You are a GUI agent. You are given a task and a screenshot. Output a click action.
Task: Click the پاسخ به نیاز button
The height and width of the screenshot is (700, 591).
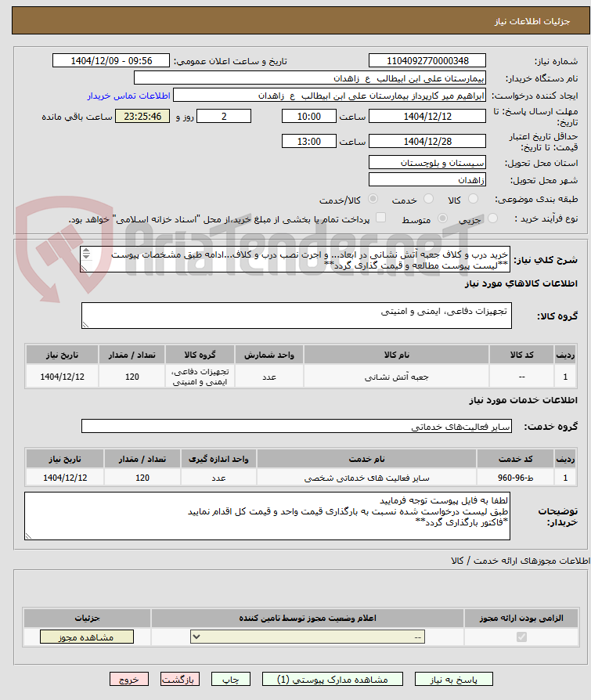click(x=453, y=679)
